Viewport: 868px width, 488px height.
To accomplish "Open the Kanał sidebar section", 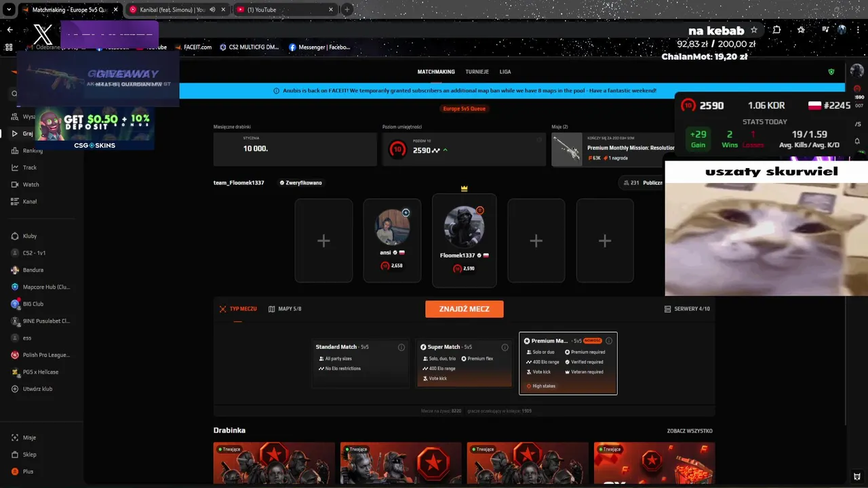I will point(24,201).
